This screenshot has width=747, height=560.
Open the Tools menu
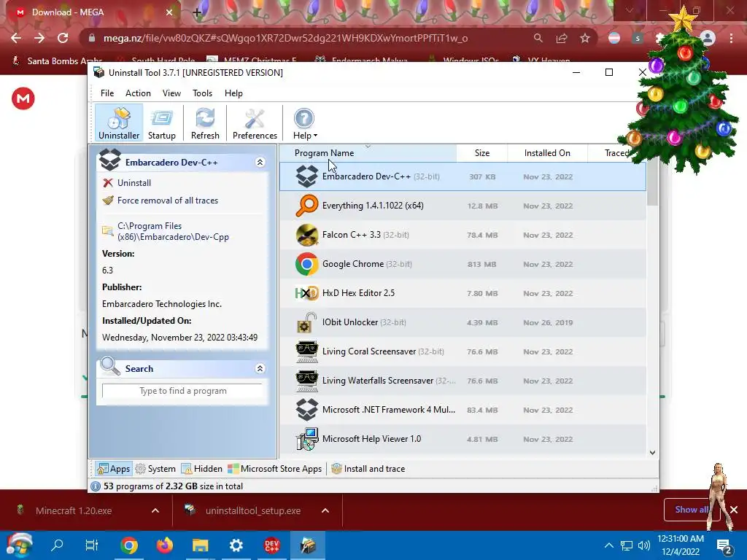coord(203,93)
